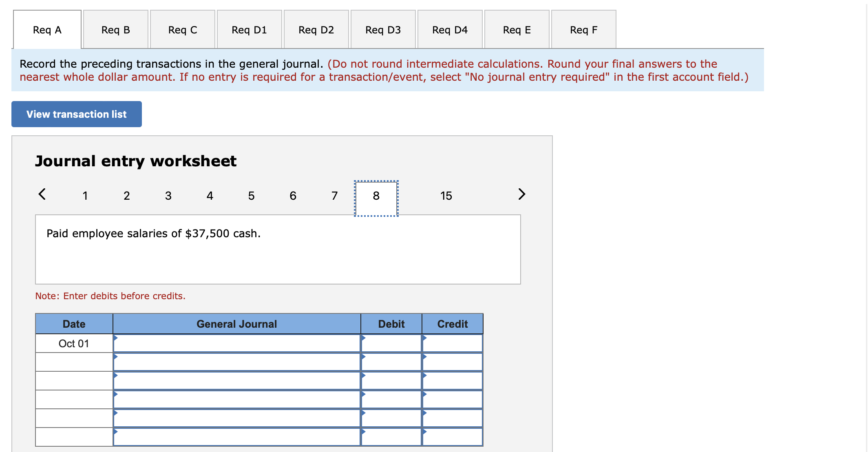Switch to the Req B tab
The height and width of the screenshot is (452, 868).
click(115, 29)
